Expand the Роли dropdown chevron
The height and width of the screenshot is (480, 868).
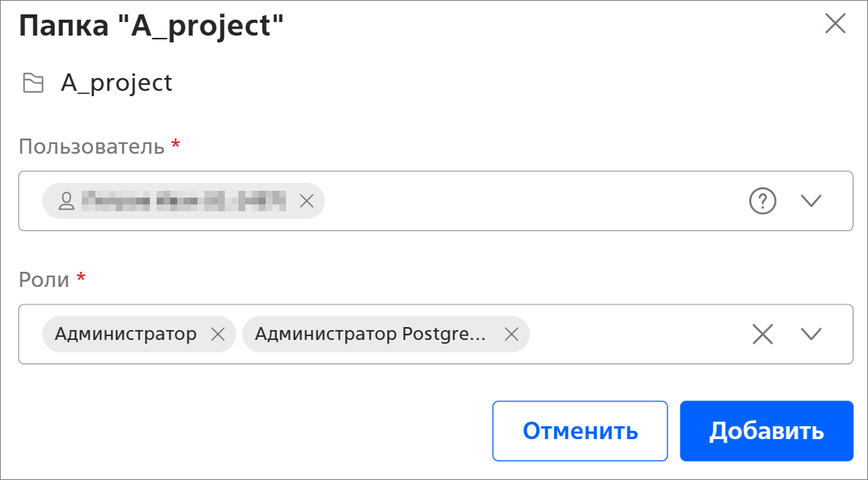[x=811, y=334]
